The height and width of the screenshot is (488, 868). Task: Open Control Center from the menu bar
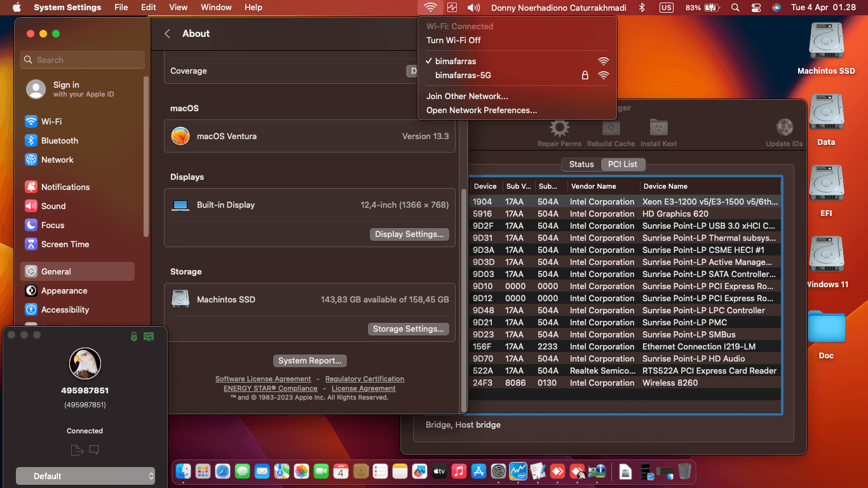coord(756,8)
